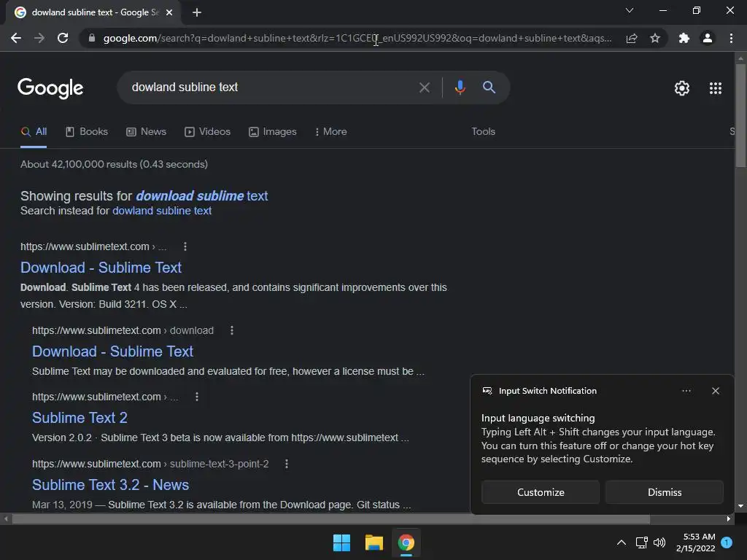Open the Windows Start menu
Screen dimensions: 747x560
(341, 542)
